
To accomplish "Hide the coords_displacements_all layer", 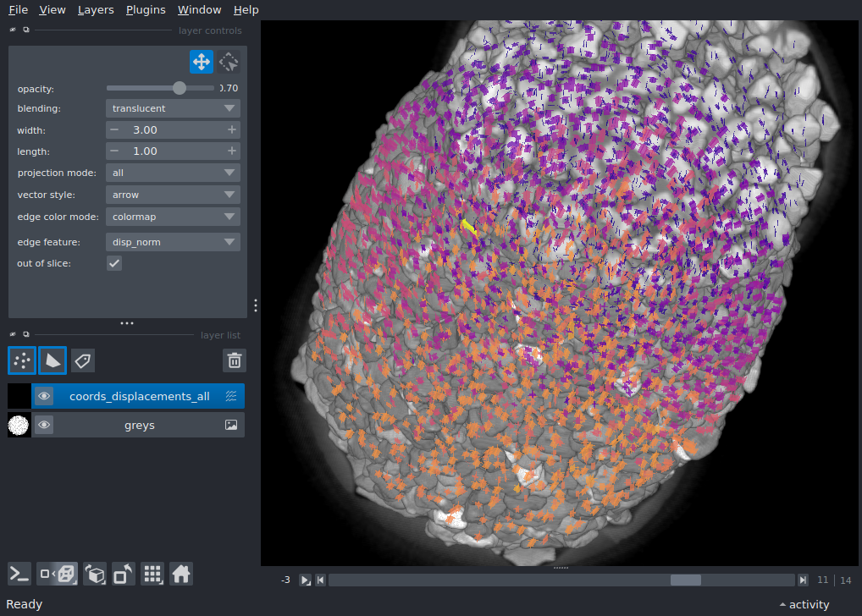I will click(x=44, y=396).
